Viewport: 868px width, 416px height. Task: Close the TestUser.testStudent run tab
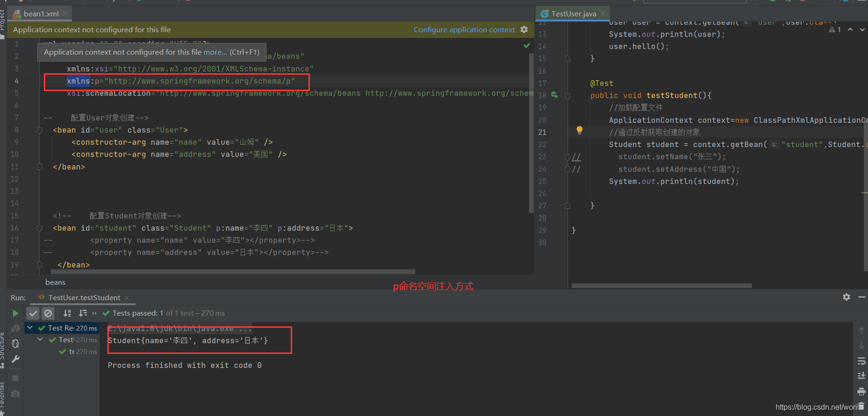[x=127, y=297]
